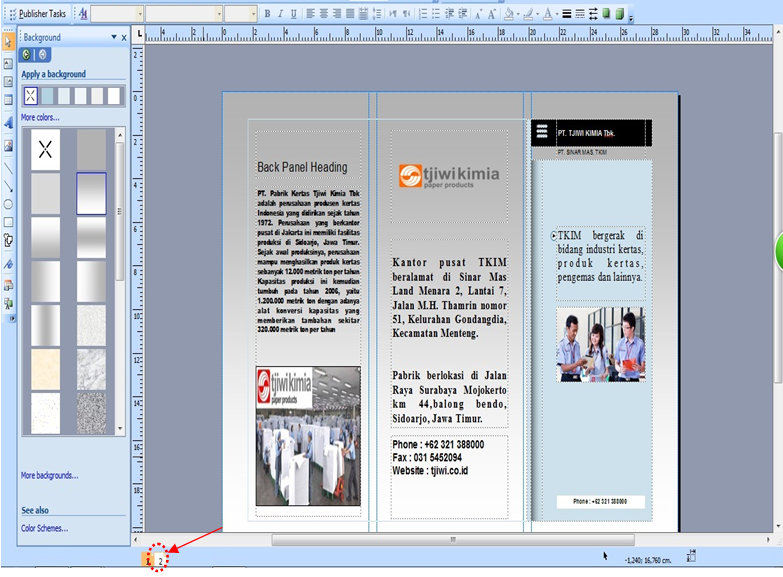
Task: Align text right
Action: (x=337, y=14)
